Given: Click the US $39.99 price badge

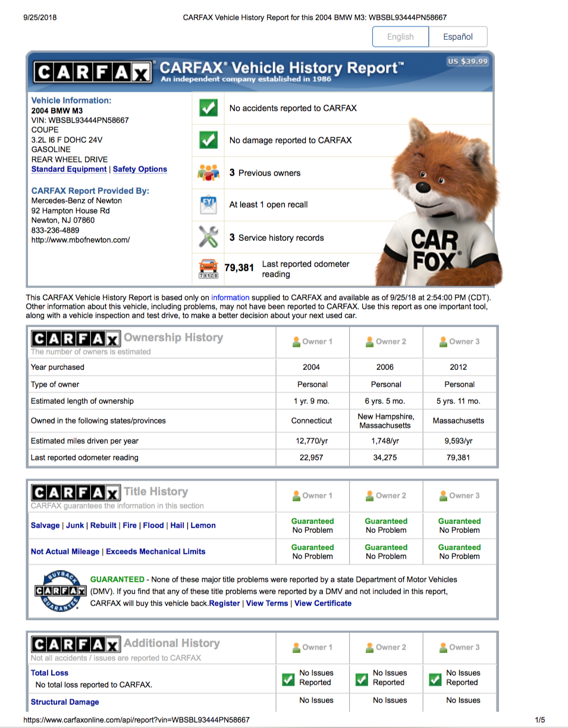Looking at the screenshot, I should pyautogui.click(x=467, y=61).
